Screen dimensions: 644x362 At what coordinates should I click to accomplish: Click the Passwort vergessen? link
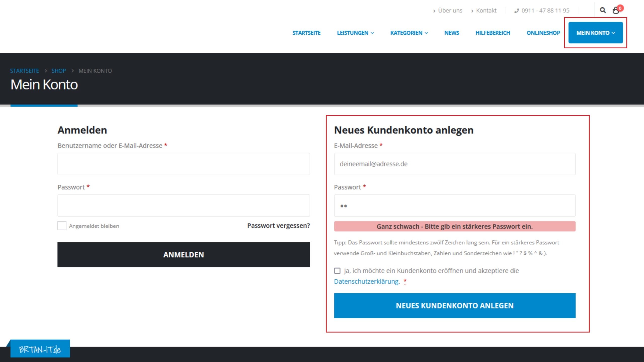278,225
